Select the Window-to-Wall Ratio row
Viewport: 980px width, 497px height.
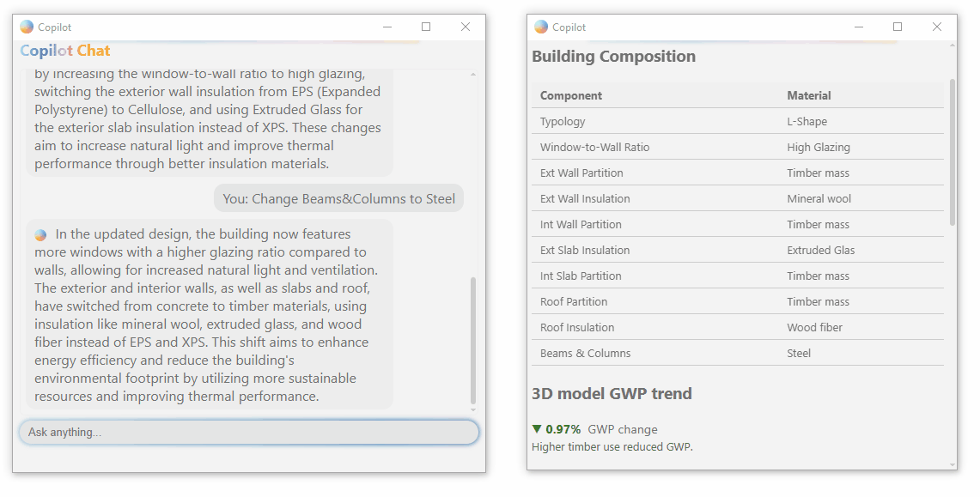[x=738, y=148]
